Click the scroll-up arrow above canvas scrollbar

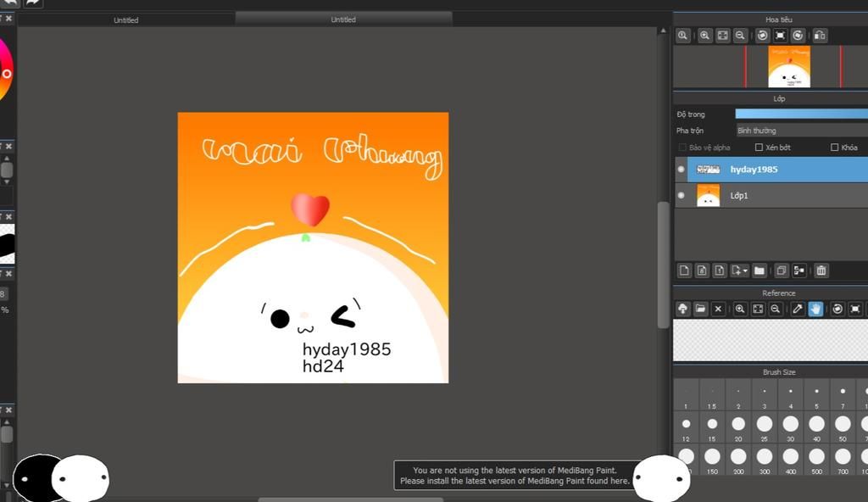tap(663, 31)
